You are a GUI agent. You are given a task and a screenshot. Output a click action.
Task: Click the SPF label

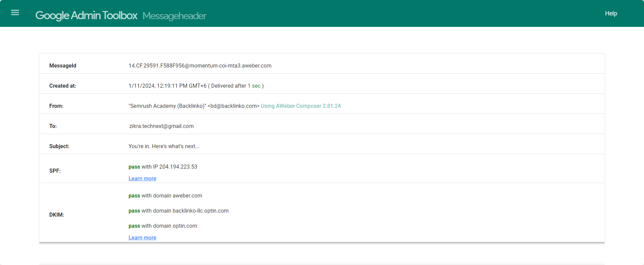coord(55,171)
